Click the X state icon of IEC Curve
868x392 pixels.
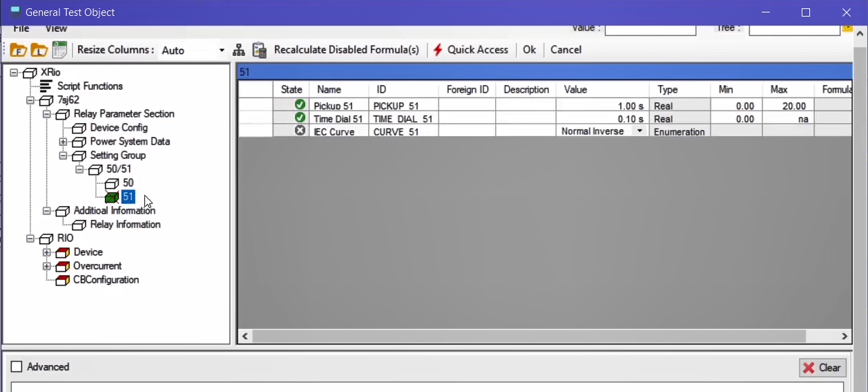click(300, 131)
